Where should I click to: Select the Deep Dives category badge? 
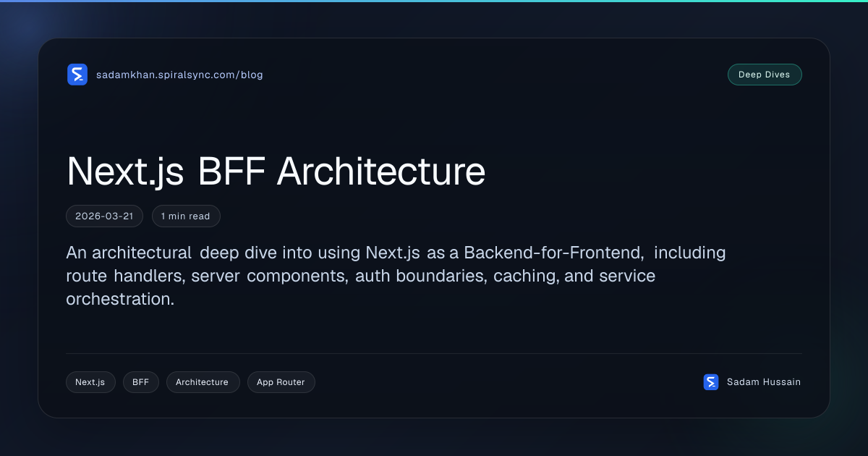[x=765, y=75]
